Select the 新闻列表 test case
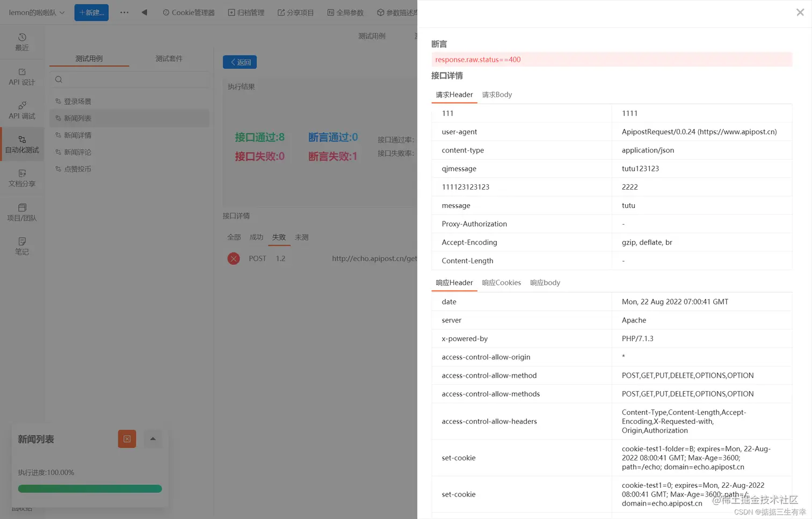The width and height of the screenshot is (812, 519). [x=129, y=118]
